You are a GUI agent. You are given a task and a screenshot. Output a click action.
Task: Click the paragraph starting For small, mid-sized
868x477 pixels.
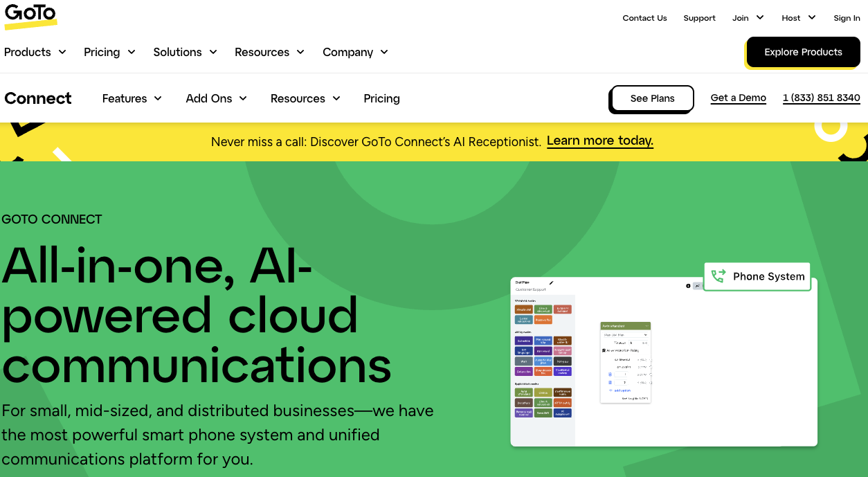(217, 435)
